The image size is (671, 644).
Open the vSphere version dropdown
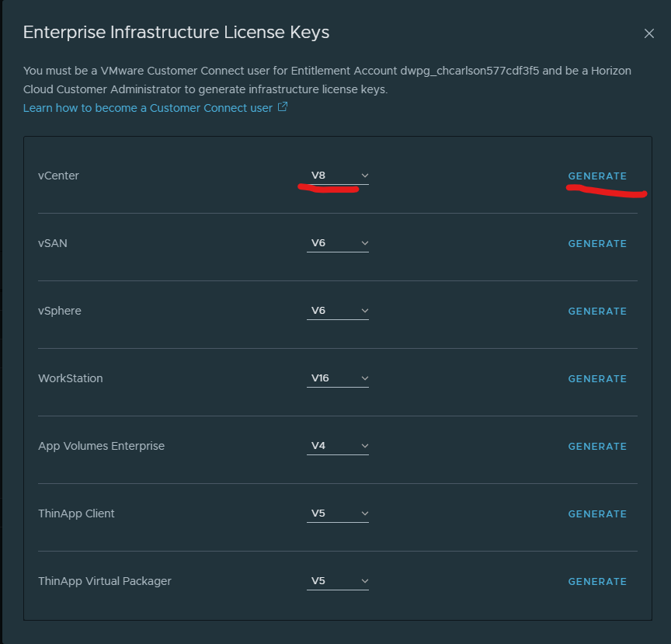coord(338,311)
